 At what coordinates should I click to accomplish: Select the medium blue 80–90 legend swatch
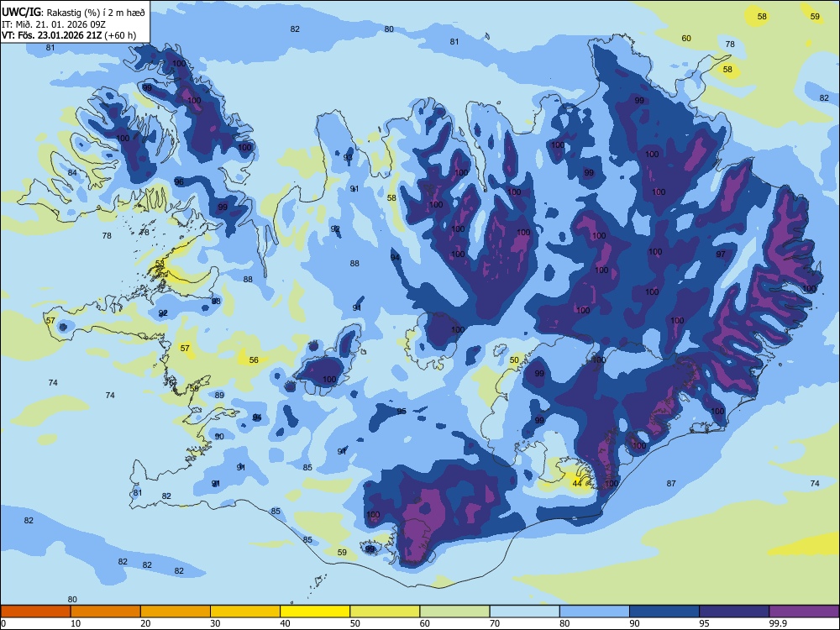pos(595,612)
